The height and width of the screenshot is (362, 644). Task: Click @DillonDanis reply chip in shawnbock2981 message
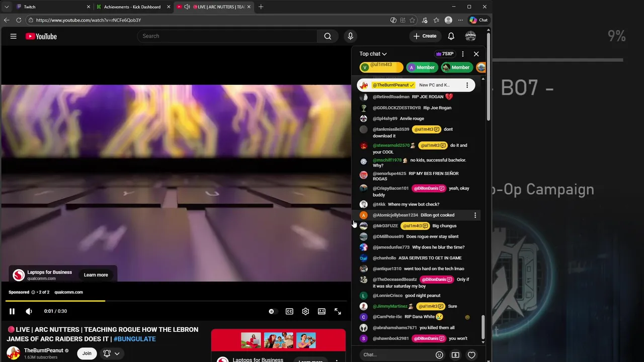pyautogui.click(x=429, y=339)
